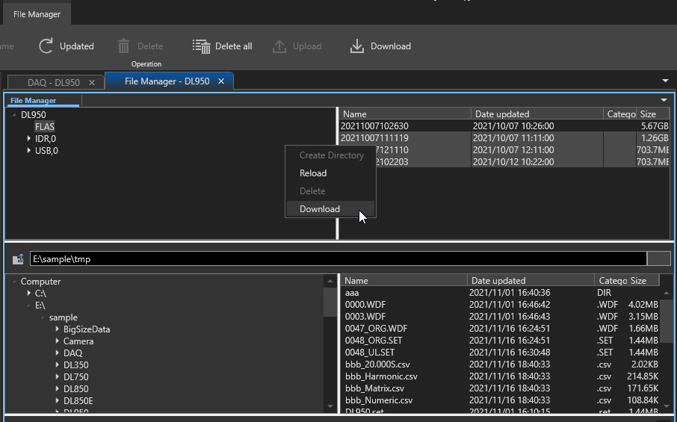Click the Download toolbar icon

tap(357, 46)
